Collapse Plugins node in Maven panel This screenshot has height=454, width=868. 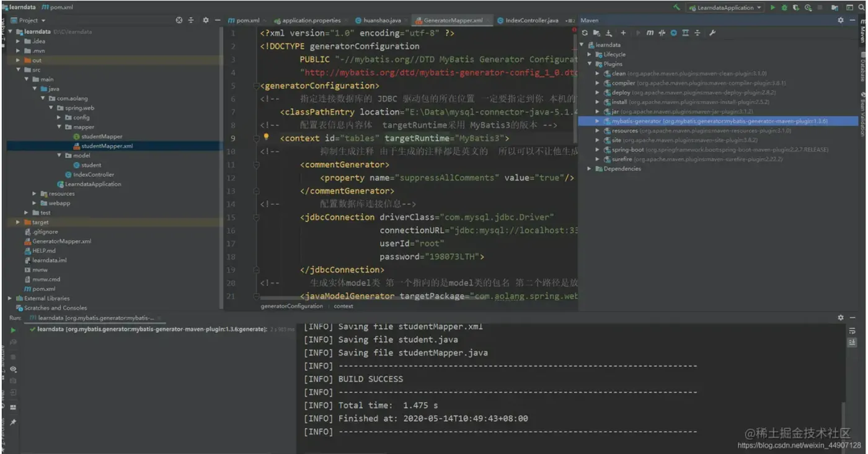(x=590, y=64)
